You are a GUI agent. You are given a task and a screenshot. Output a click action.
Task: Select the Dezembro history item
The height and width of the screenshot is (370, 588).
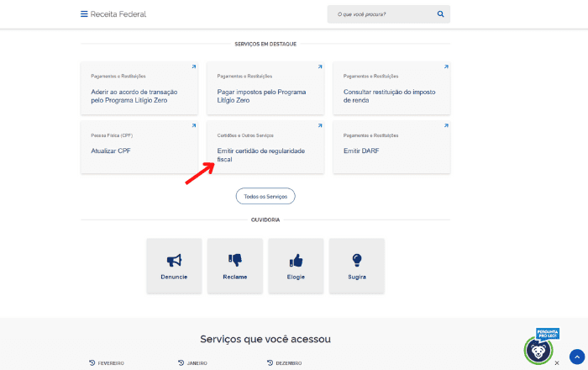[x=284, y=362]
